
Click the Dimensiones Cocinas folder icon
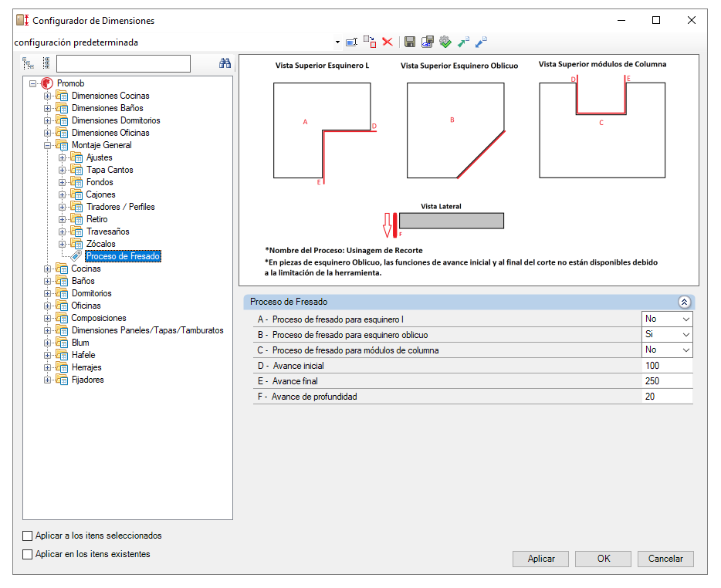click(x=62, y=96)
